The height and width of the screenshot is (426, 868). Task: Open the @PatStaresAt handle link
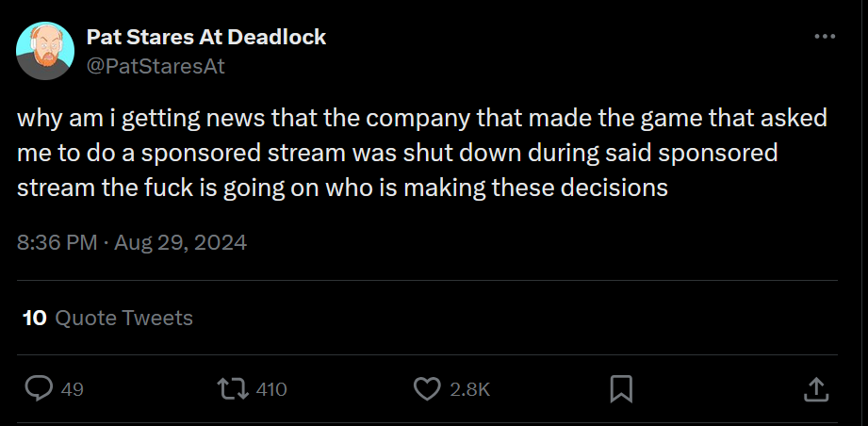coord(156,65)
